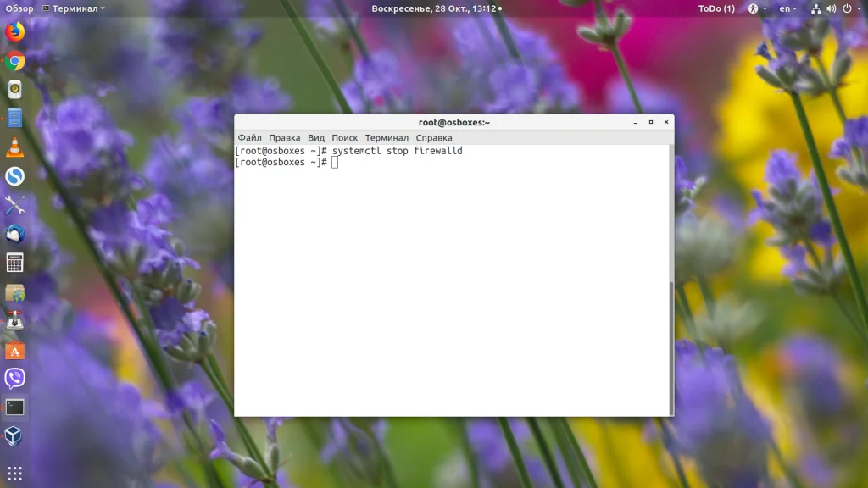The height and width of the screenshot is (488, 868).
Task: Click the date and time clock
Action: coord(437,8)
